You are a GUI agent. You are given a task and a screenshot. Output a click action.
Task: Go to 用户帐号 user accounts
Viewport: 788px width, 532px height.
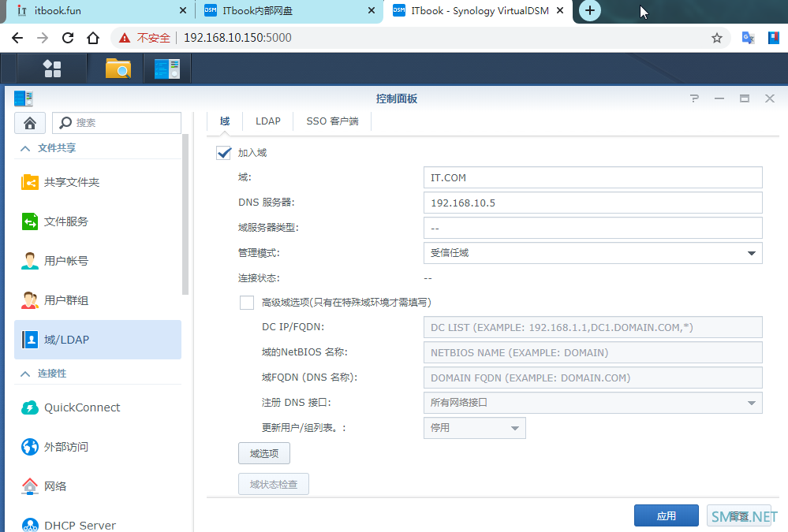66,261
